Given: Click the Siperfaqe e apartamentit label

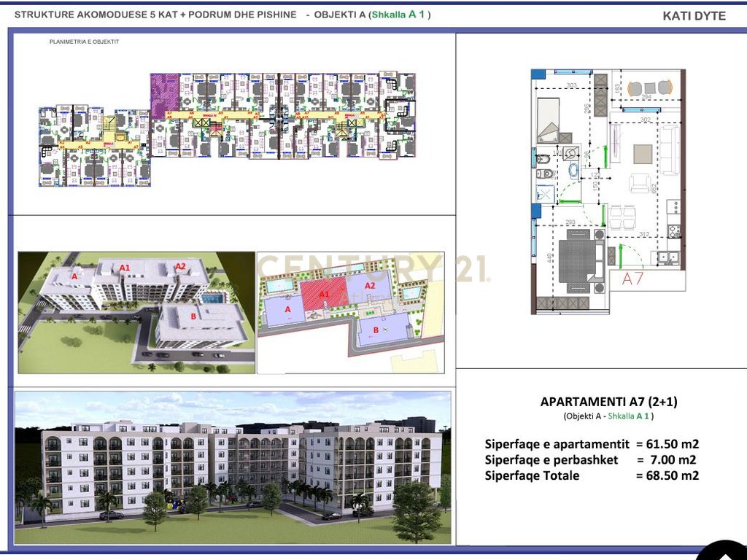Looking at the screenshot, I should pyautogui.click(x=557, y=444).
